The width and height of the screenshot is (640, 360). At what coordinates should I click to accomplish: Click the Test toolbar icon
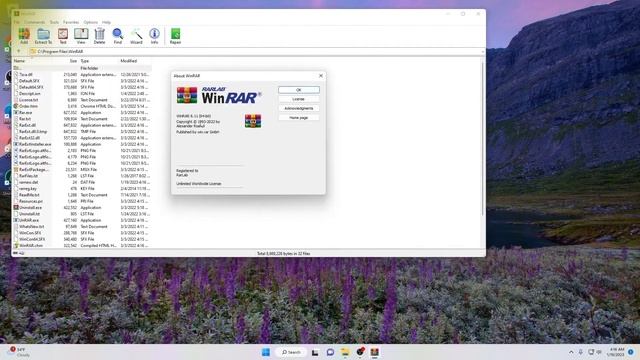pos(63,36)
